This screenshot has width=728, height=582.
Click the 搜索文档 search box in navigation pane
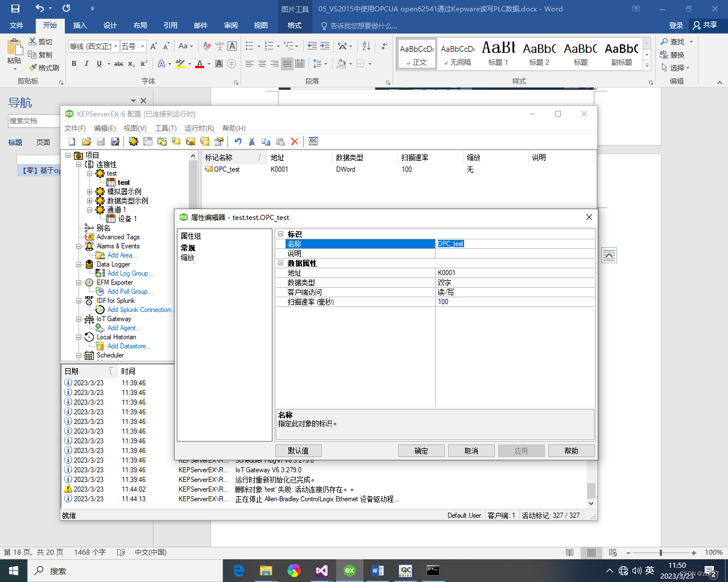point(34,121)
